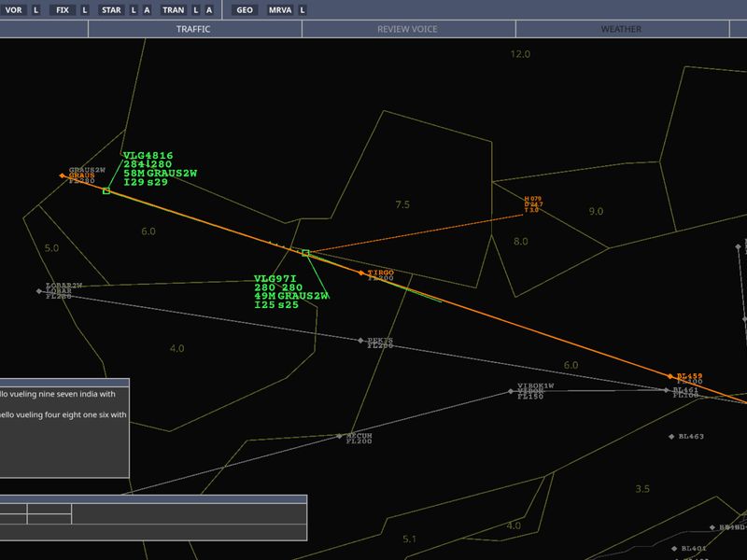Click the 8.0 MRVA sector altitude label
The height and width of the screenshot is (560, 747).
tap(521, 242)
